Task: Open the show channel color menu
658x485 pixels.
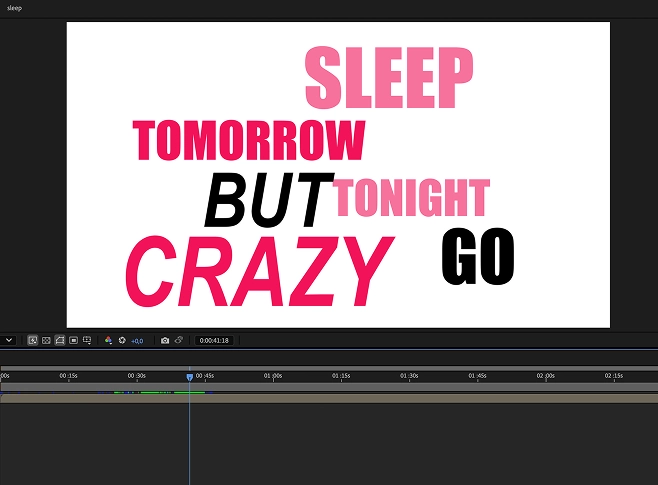Action: 108,340
